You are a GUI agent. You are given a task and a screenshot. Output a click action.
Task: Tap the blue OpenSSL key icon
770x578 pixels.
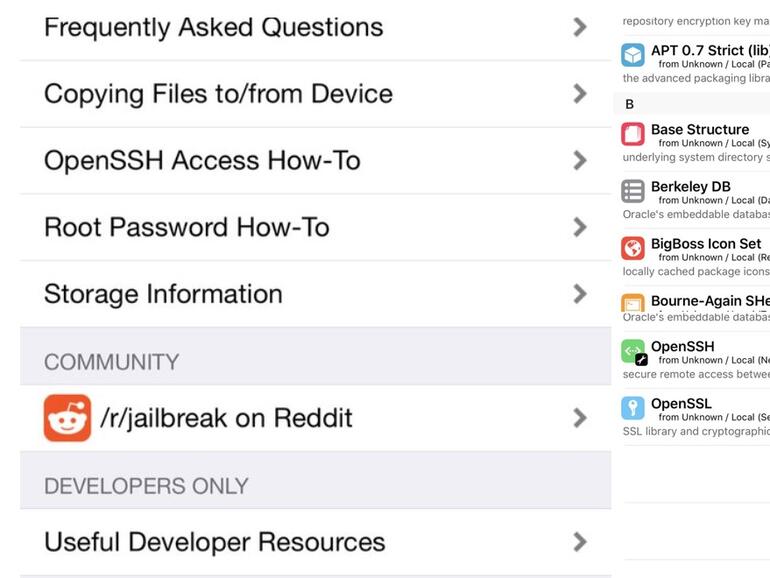pyautogui.click(x=633, y=408)
